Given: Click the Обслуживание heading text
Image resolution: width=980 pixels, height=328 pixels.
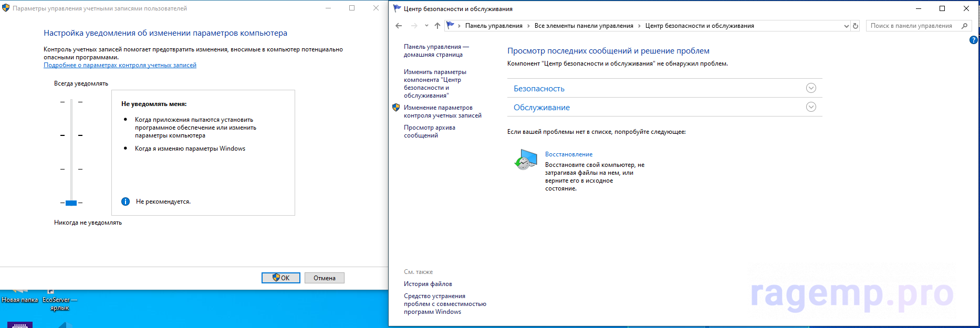Looking at the screenshot, I should [x=541, y=108].
